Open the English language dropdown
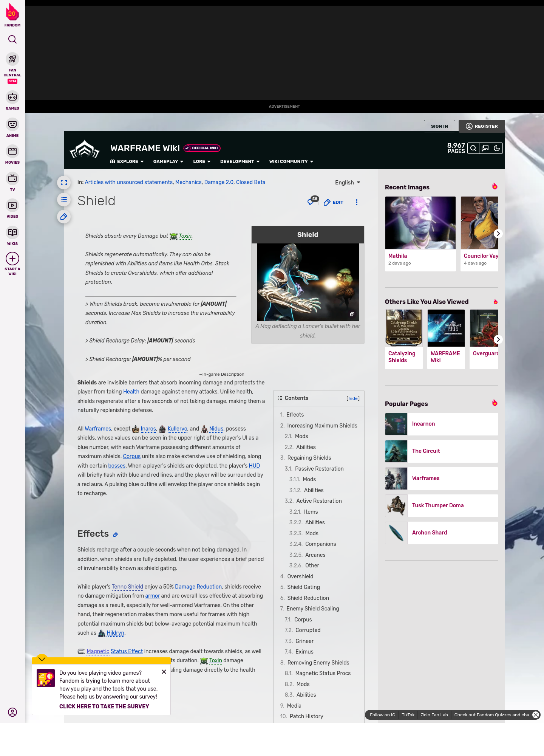544x756 pixels. point(348,183)
